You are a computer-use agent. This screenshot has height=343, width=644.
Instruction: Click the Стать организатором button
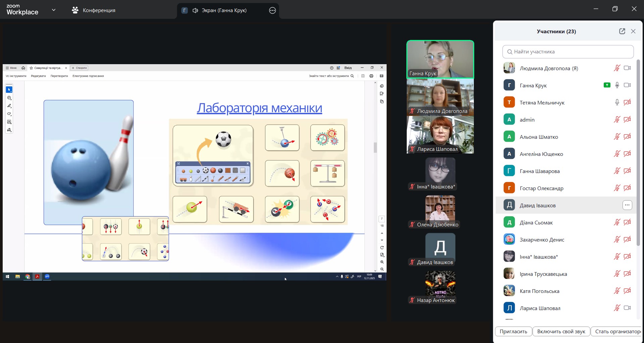pyautogui.click(x=617, y=331)
